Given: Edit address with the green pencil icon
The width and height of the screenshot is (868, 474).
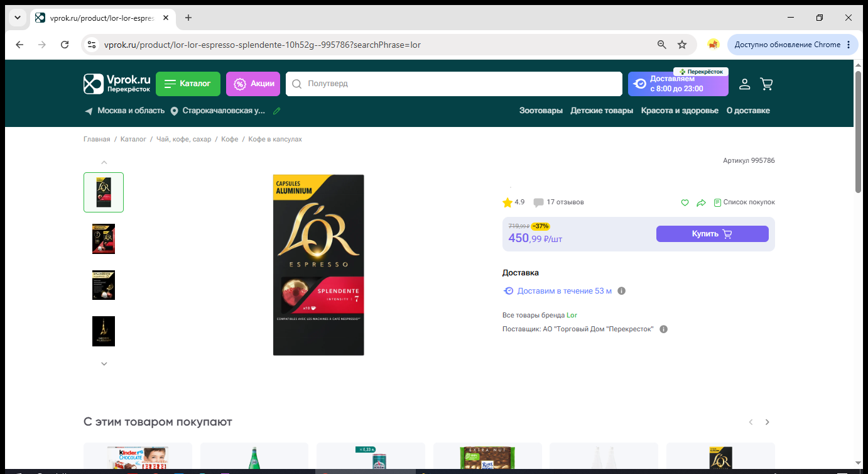Looking at the screenshot, I should pos(277,111).
